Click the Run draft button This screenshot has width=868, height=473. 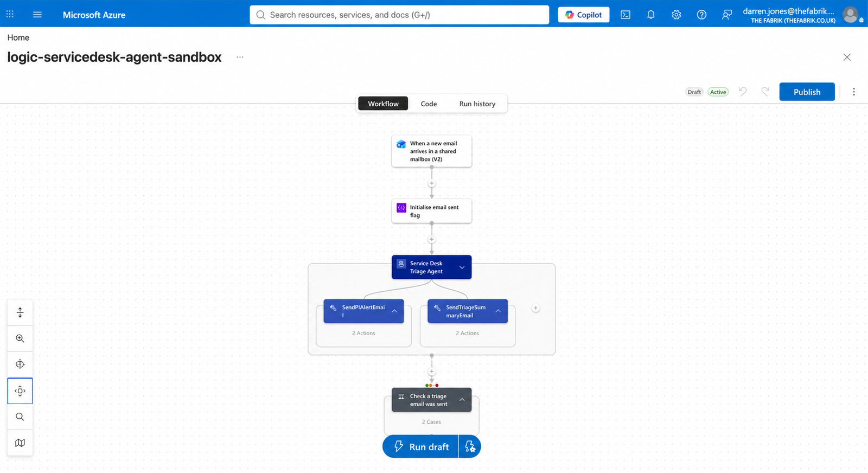coord(420,446)
